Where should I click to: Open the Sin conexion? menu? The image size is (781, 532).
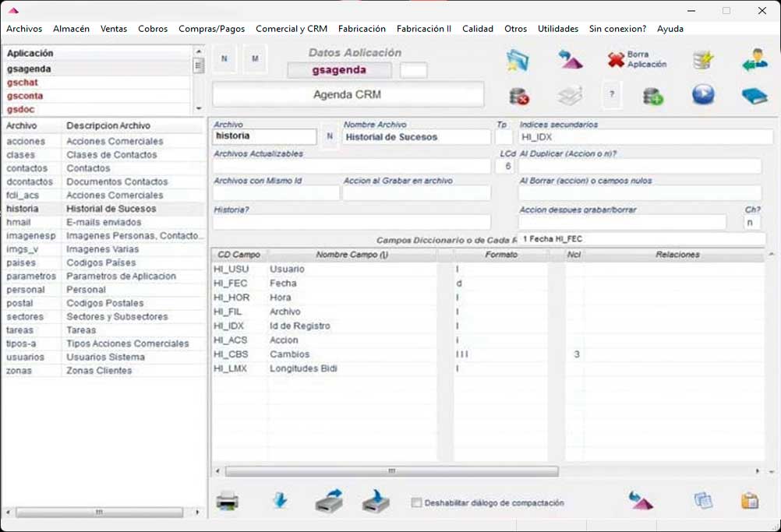[x=617, y=29]
